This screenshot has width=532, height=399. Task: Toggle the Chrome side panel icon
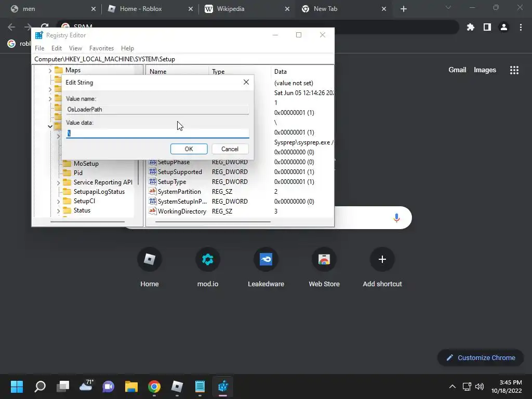(487, 27)
